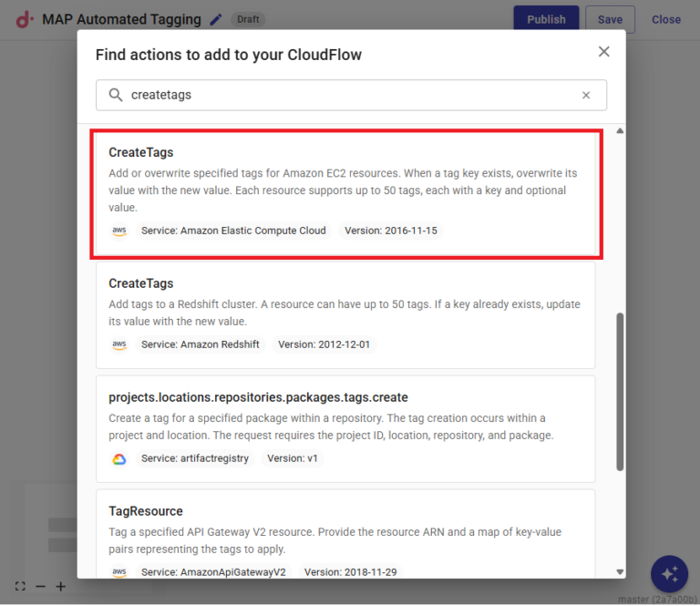700x606 pixels.
Task: Click the search magnifier icon
Action: pyautogui.click(x=116, y=95)
